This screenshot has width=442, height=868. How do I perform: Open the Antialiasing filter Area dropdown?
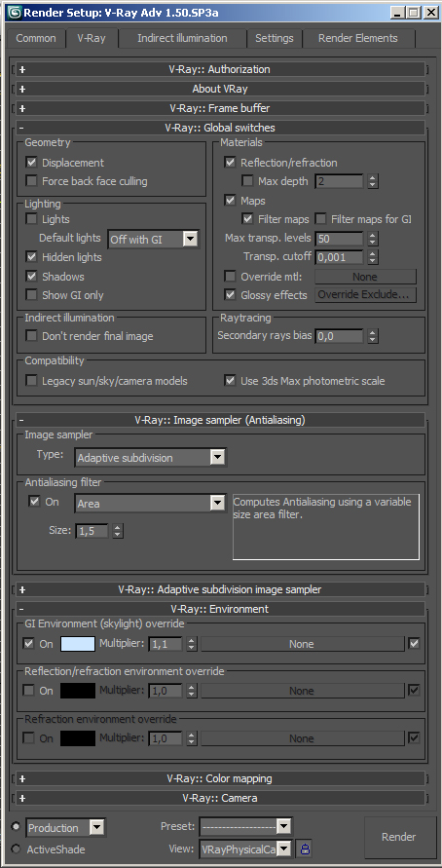coord(150,504)
